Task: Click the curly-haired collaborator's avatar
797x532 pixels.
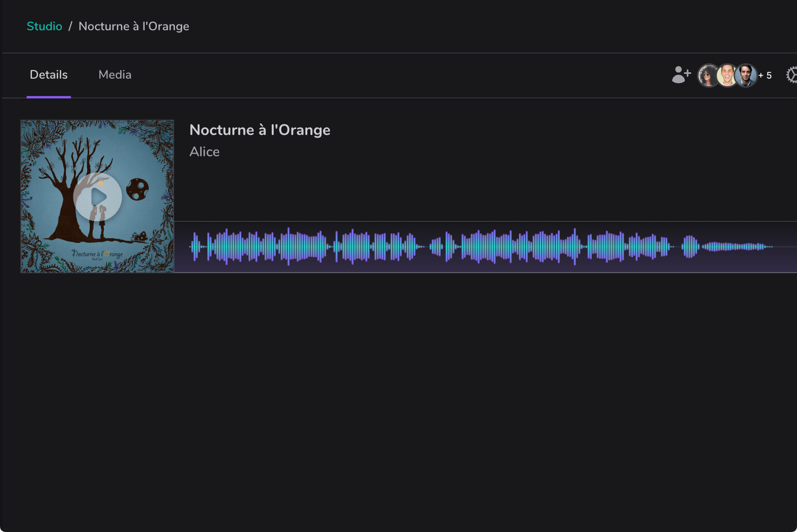Action: click(708, 75)
